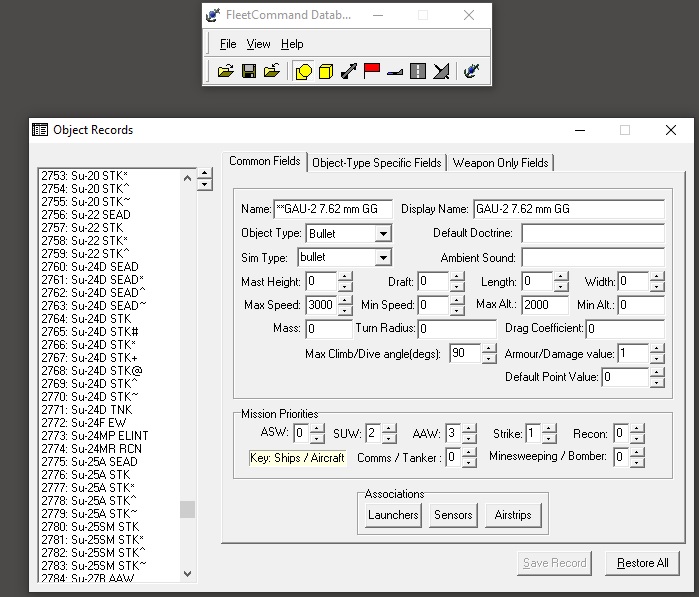Viewport: 699px width, 597px height.
Task: Click the Airstrips associations button
Action: 513,515
